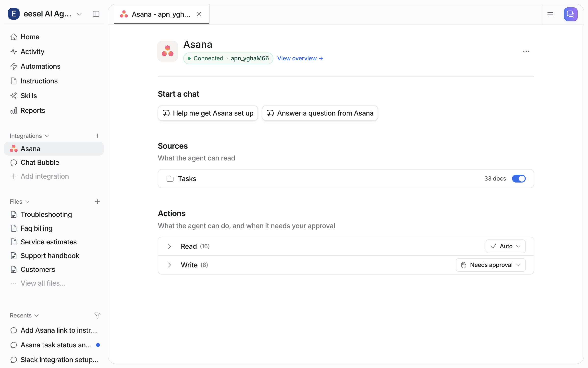
Task: Open 'Slack integration setup...' recent chat
Action: point(54,360)
